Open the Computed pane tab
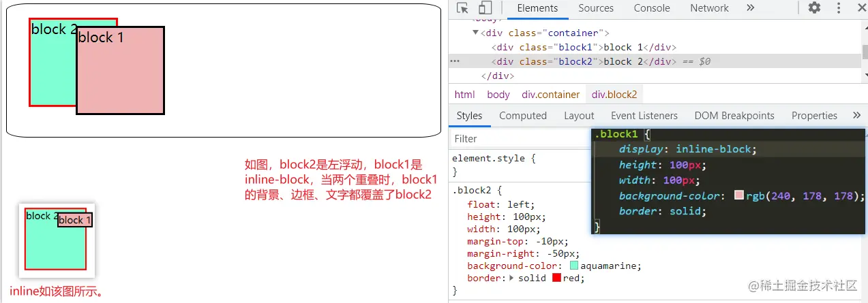This screenshot has height=303, width=868. pos(523,116)
